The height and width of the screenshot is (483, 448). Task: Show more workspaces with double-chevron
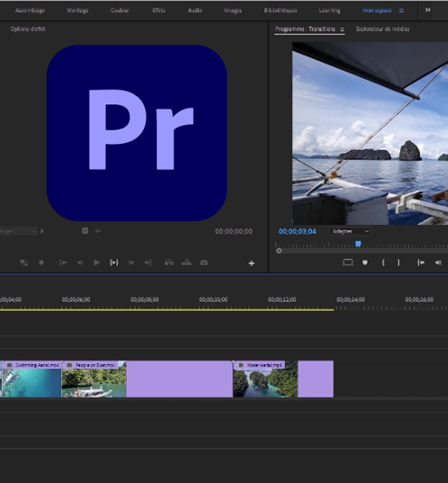click(x=427, y=9)
